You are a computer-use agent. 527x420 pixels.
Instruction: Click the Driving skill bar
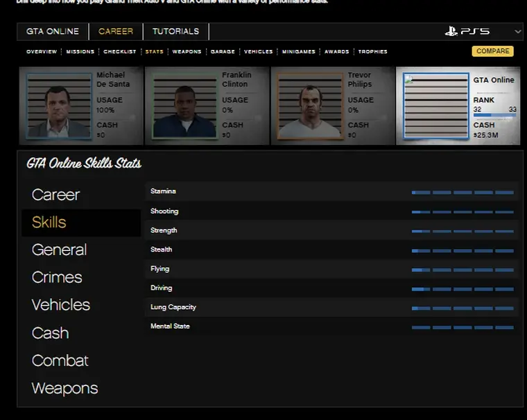463,289
